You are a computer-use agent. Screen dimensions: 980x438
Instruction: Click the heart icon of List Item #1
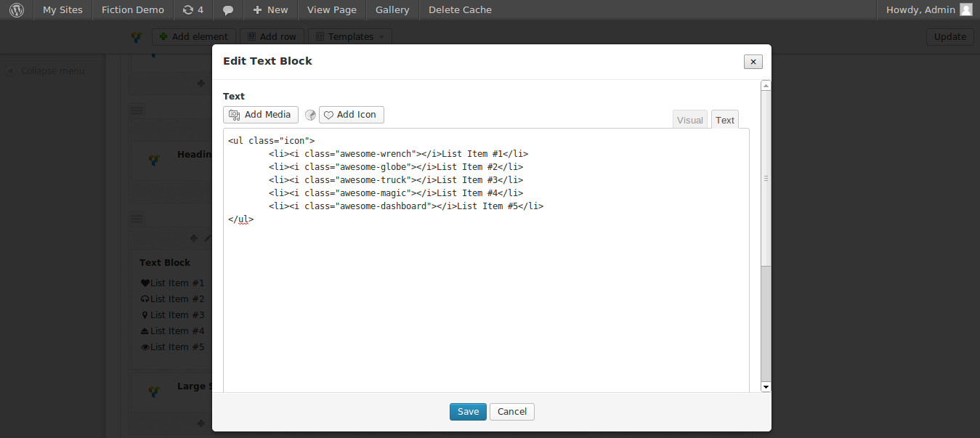coord(145,283)
